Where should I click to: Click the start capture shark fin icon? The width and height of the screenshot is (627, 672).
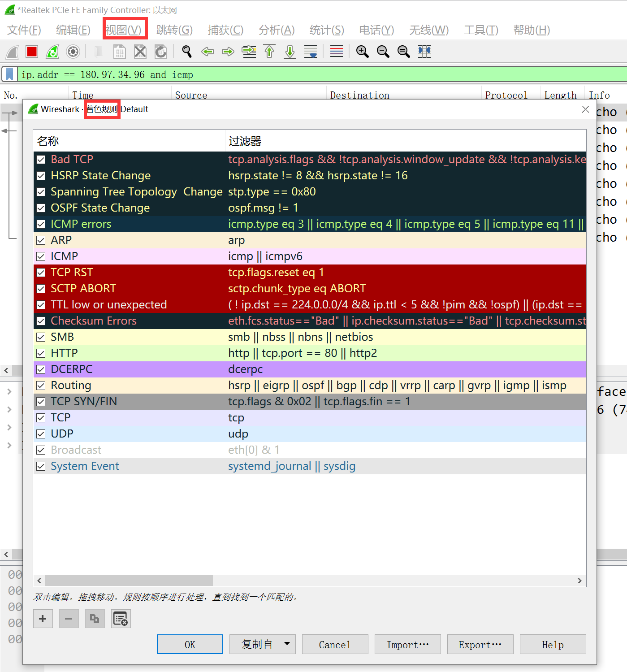point(12,52)
